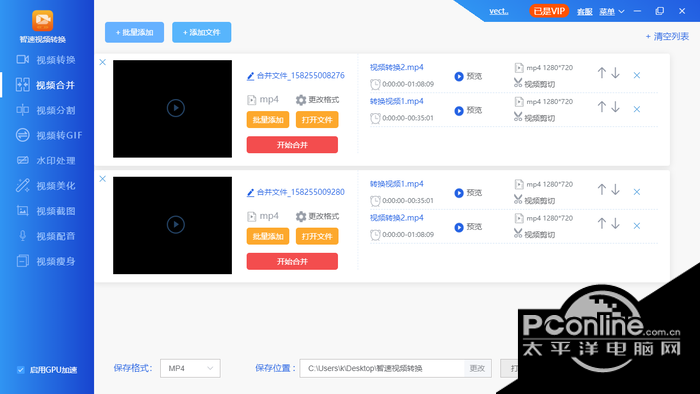Image resolution: width=700 pixels, height=394 pixels.
Task: Start merging with first 开始合并 button
Action: 292,145
